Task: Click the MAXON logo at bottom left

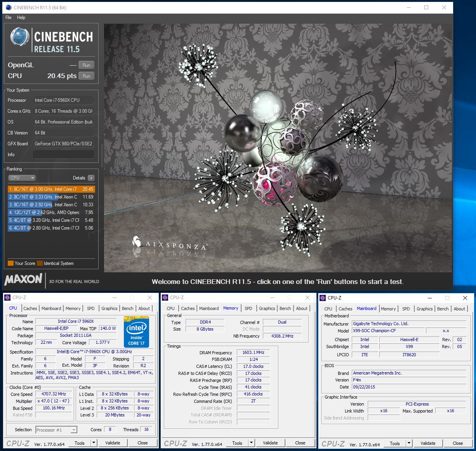Action: [x=23, y=280]
